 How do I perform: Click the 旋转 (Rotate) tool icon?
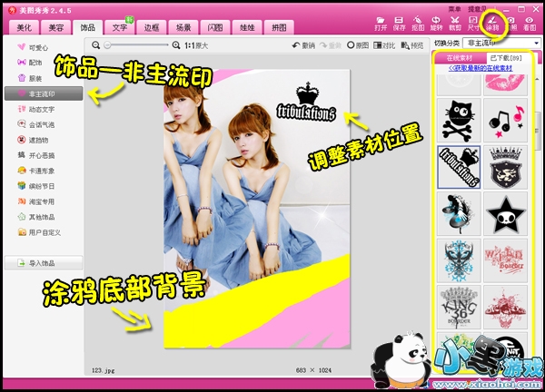pyautogui.click(x=437, y=22)
